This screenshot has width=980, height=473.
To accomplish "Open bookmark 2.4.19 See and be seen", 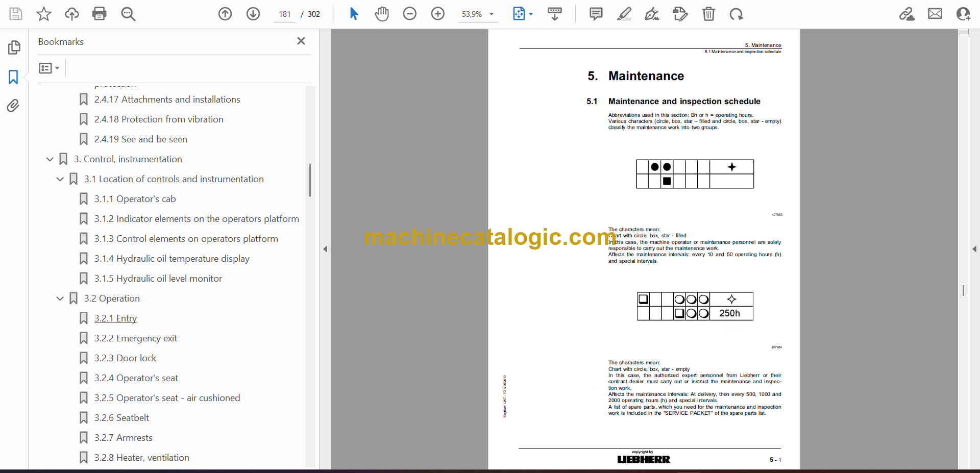I will tap(140, 139).
